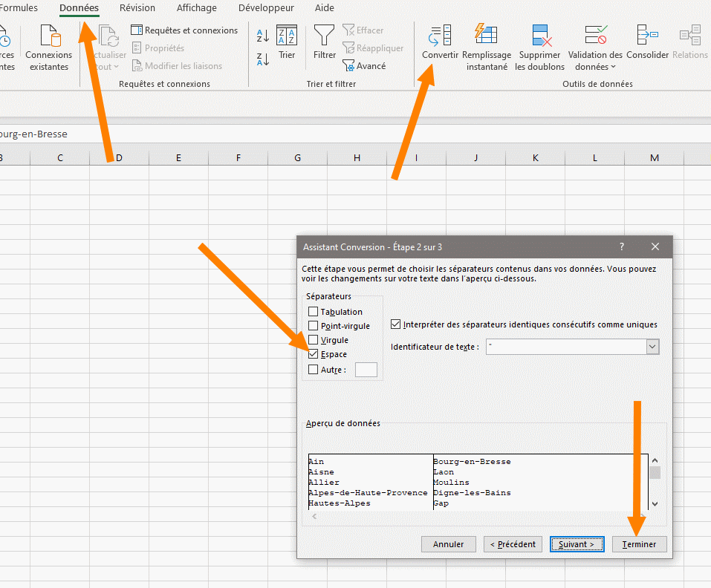711x588 pixels.
Task: Click the Autre separator text field
Action: pyautogui.click(x=366, y=370)
